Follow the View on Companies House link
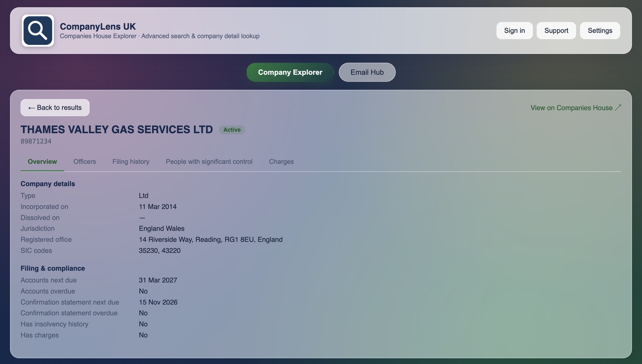 [x=576, y=108]
